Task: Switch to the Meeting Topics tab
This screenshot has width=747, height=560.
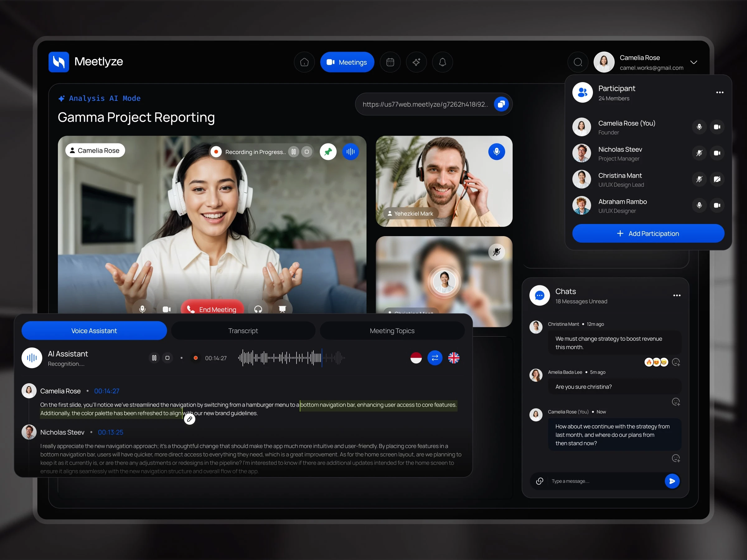Action: coord(392,331)
